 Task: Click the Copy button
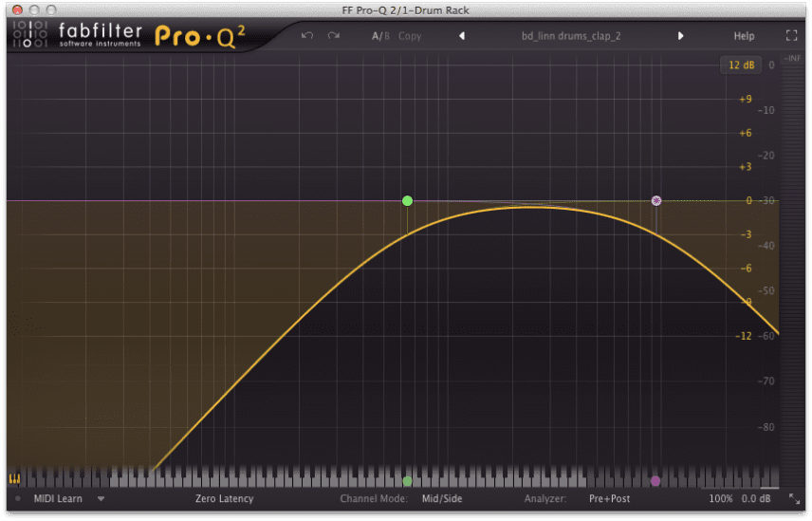click(410, 36)
